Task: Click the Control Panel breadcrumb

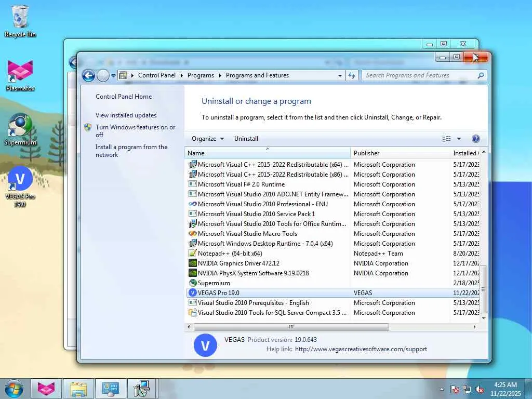Action: [157, 75]
